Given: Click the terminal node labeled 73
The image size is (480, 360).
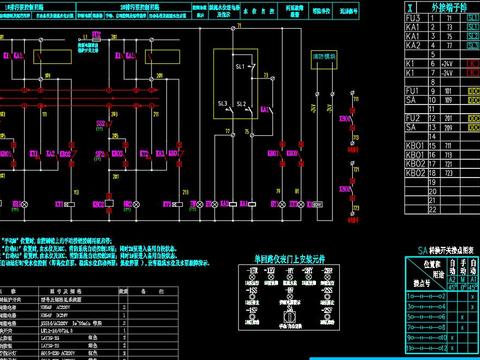Looking at the screenshot, I should [x=272, y=79].
